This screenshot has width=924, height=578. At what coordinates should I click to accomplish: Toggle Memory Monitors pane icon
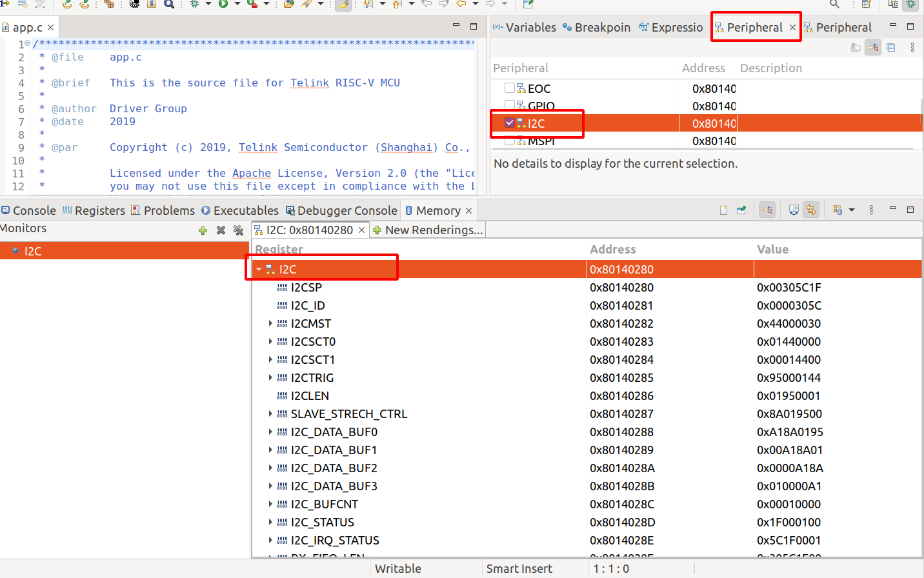pyautogui.click(x=767, y=210)
